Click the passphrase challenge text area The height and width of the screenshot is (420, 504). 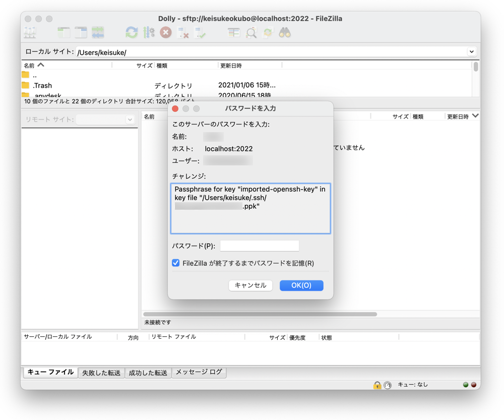click(250, 208)
